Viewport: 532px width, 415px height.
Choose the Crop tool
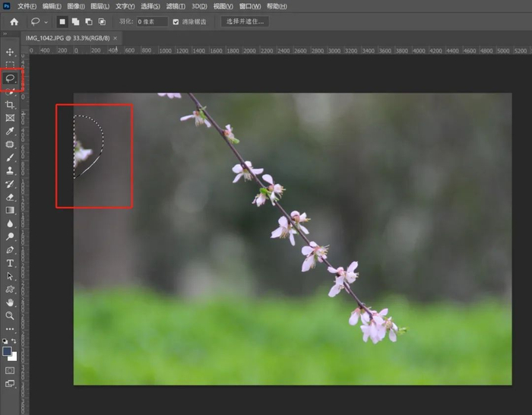[10, 105]
